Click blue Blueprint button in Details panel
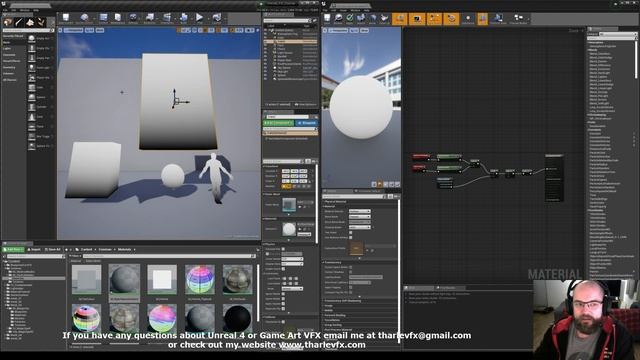640x360 pixels. tap(307, 123)
